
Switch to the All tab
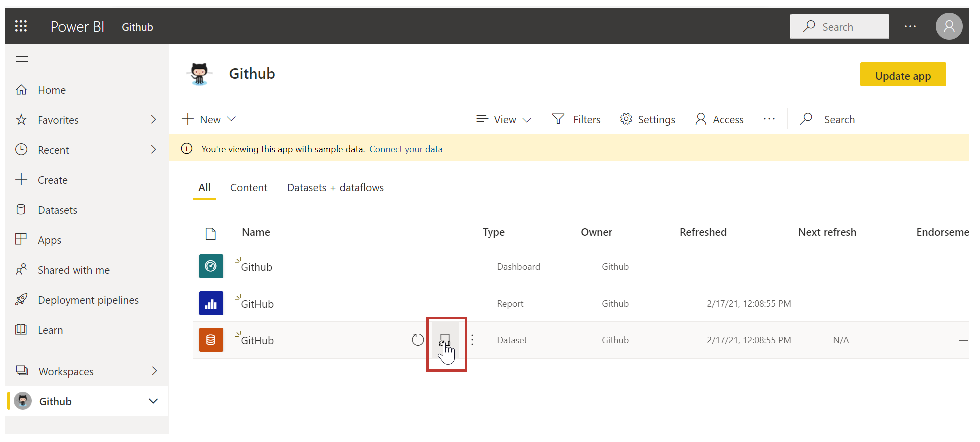(x=204, y=188)
